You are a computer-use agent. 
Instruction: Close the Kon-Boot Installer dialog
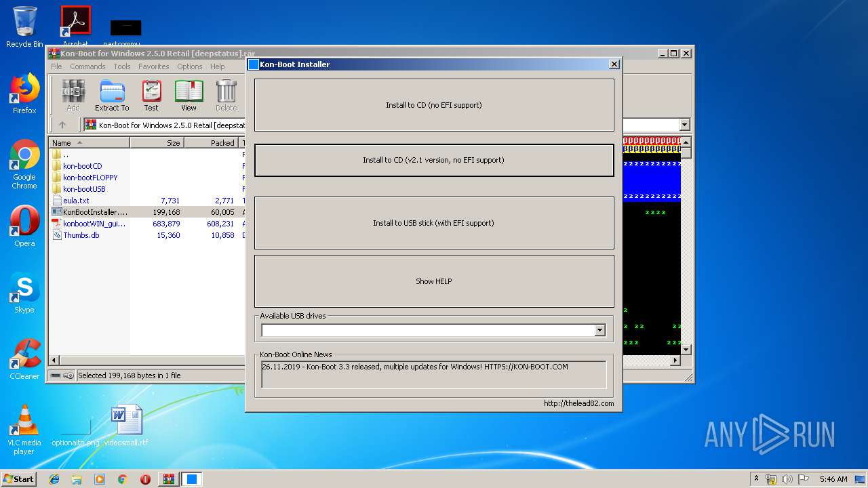point(614,64)
